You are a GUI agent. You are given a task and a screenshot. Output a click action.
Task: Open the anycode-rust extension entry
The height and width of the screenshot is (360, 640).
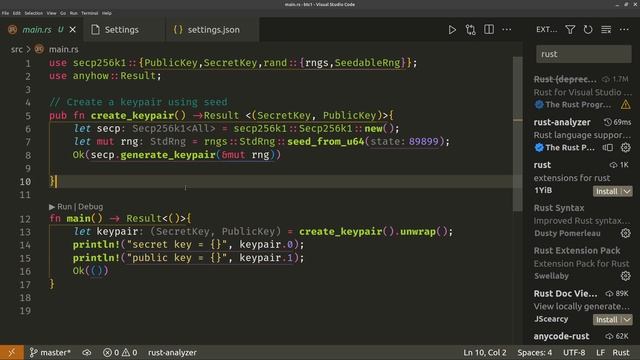582,337
